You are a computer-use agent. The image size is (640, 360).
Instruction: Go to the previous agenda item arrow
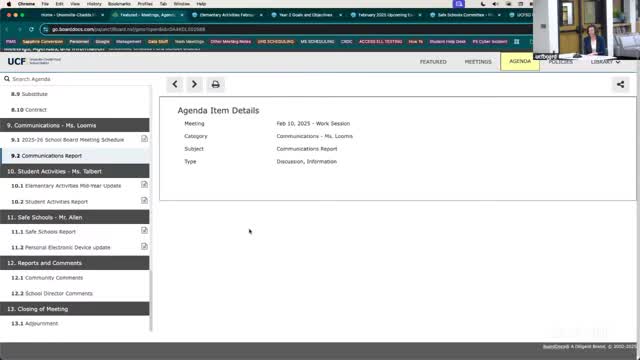(175, 84)
